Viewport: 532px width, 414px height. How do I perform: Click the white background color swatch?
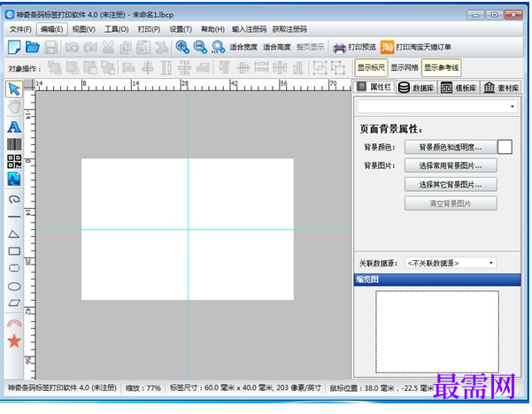click(505, 147)
